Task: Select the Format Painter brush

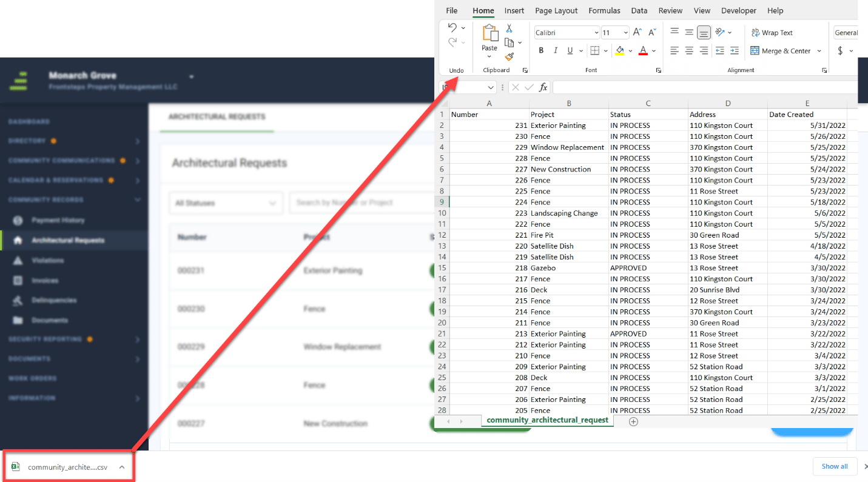Action: tap(510, 56)
